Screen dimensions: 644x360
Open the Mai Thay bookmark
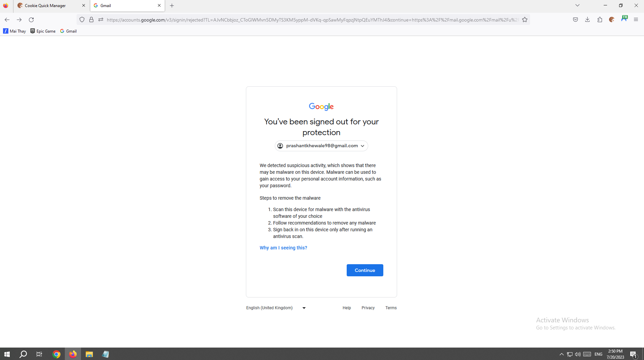point(14,31)
